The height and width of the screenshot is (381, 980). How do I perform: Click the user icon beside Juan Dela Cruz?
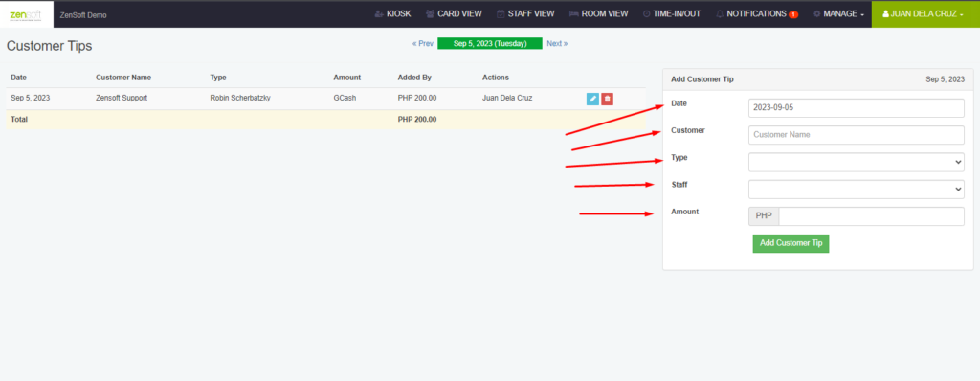pyautogui.click(x=885, y=13)
